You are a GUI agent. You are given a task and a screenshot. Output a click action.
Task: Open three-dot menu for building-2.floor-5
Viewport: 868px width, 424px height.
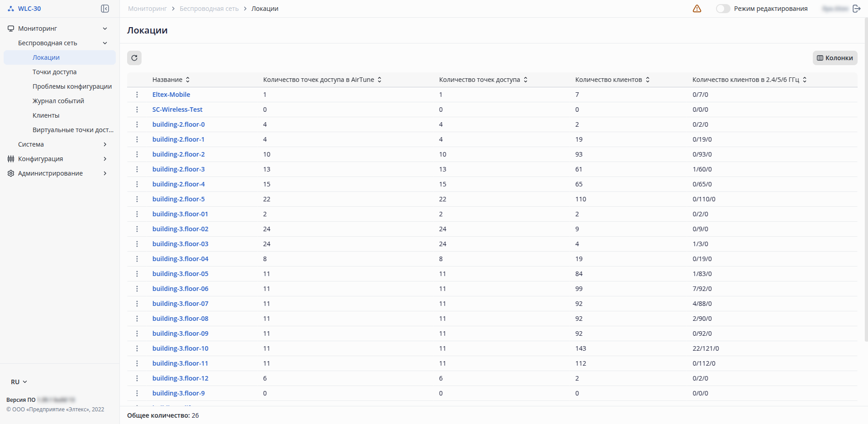(x=137, y=199)
